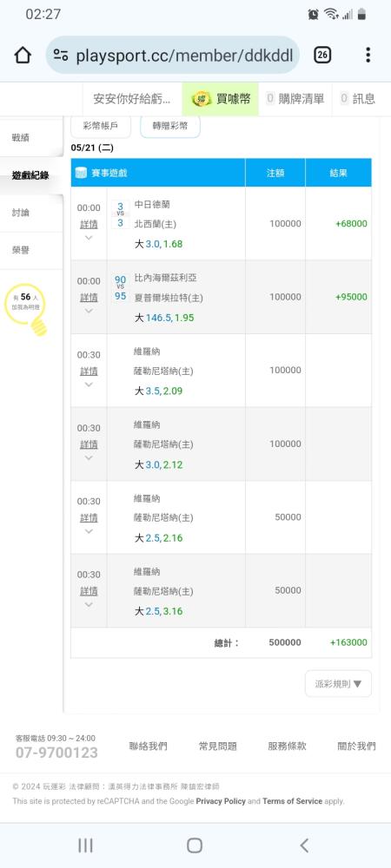Image resolution: width=391 pixels, height=868 pixels.
Task: Tap the Android home button icon
Action: tap(195, 845)
